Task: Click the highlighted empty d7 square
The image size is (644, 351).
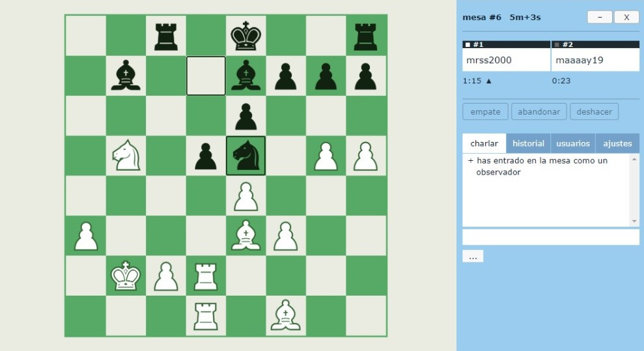Action: click(206, 76)
